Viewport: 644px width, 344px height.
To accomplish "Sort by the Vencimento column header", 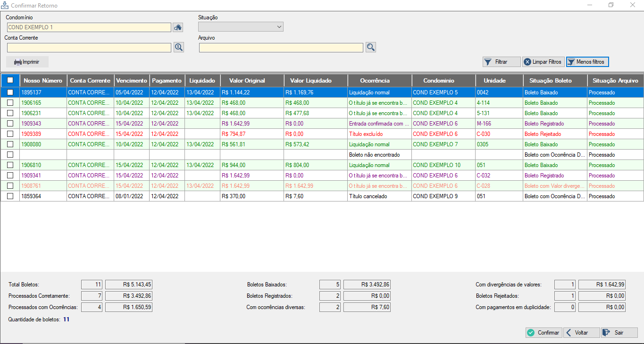I will tap(132, 81).
